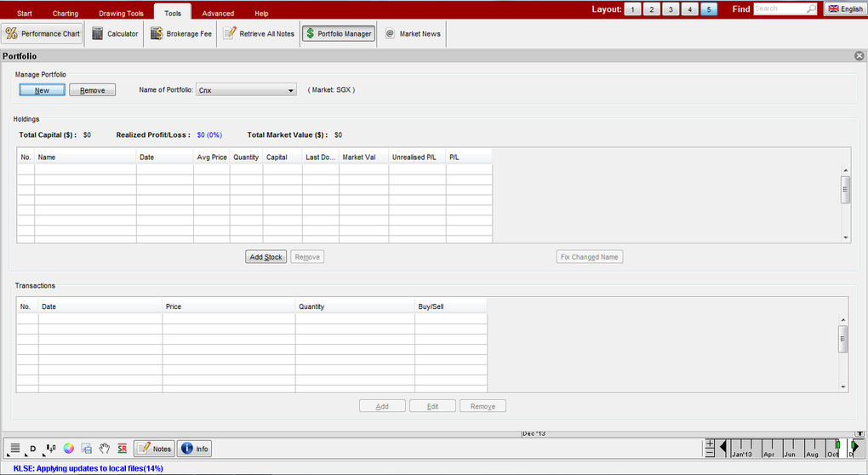Click the left green timeline range handle

(x=838, y=444)
